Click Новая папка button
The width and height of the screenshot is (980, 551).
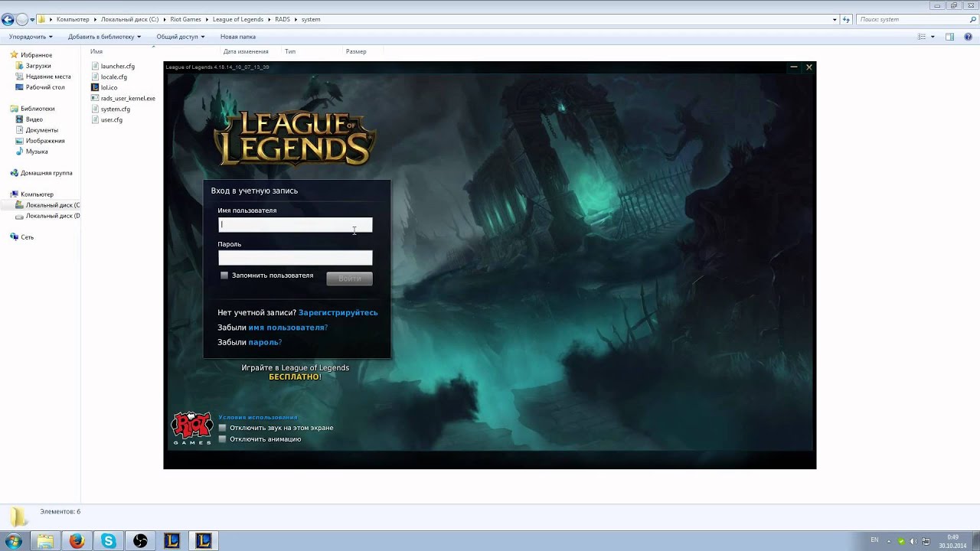tap(238, 37)
